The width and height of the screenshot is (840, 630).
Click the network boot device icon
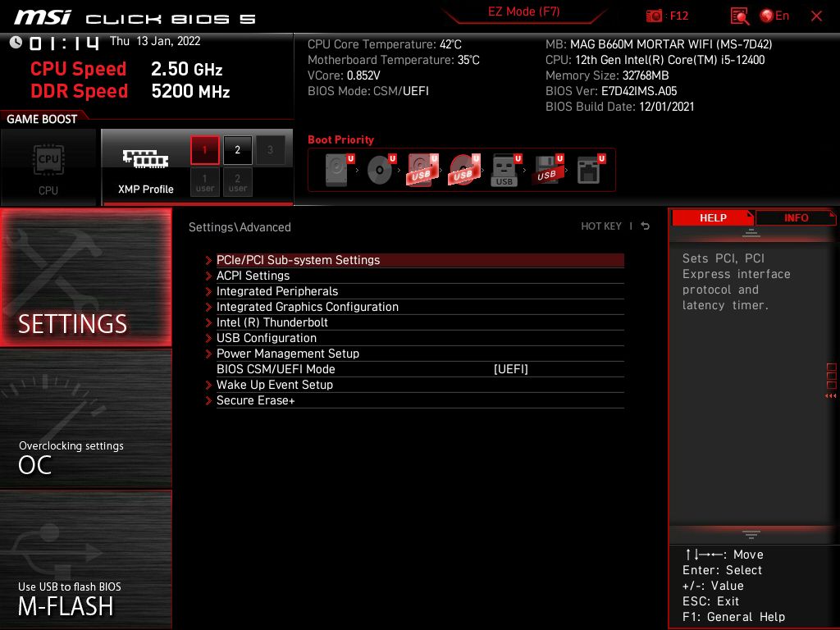tap(591, 169)
